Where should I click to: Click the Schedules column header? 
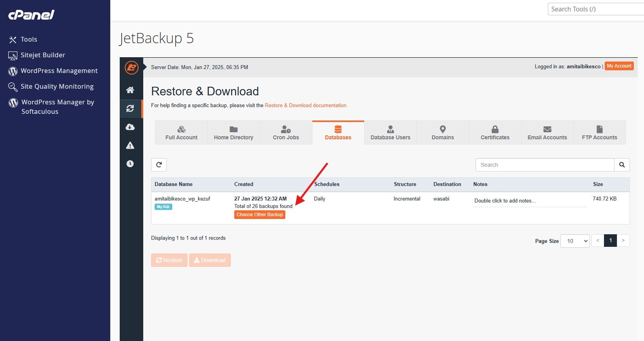(327, 184)
